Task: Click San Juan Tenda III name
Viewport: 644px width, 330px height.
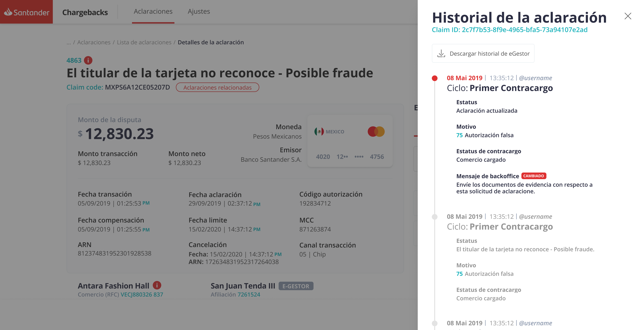Action: coord(243,286)
